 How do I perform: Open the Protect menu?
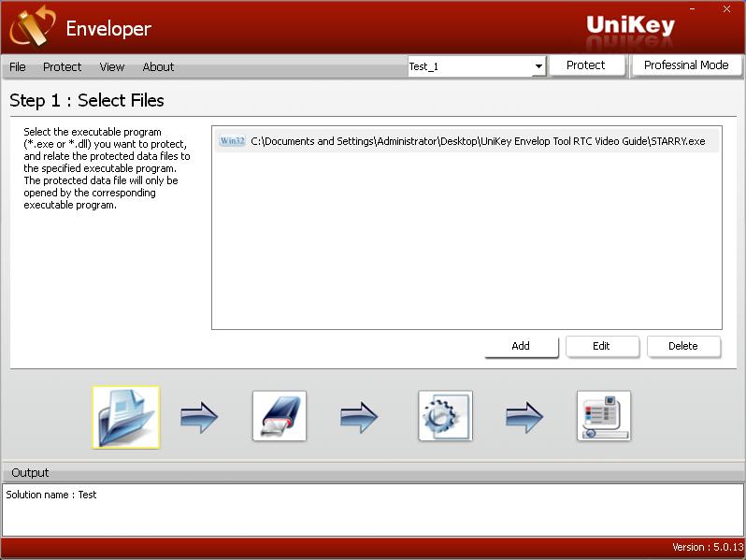[63, 67]
